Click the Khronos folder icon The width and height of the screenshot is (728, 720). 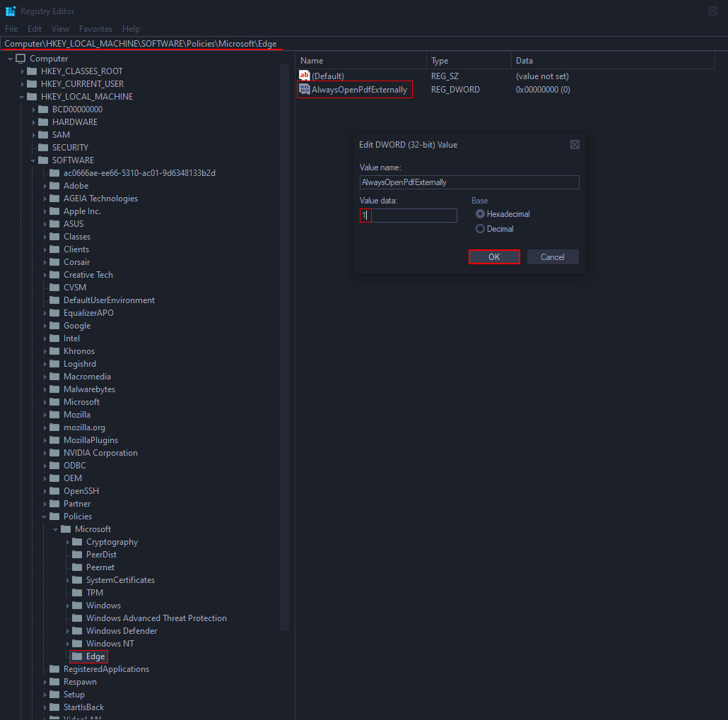55,351
